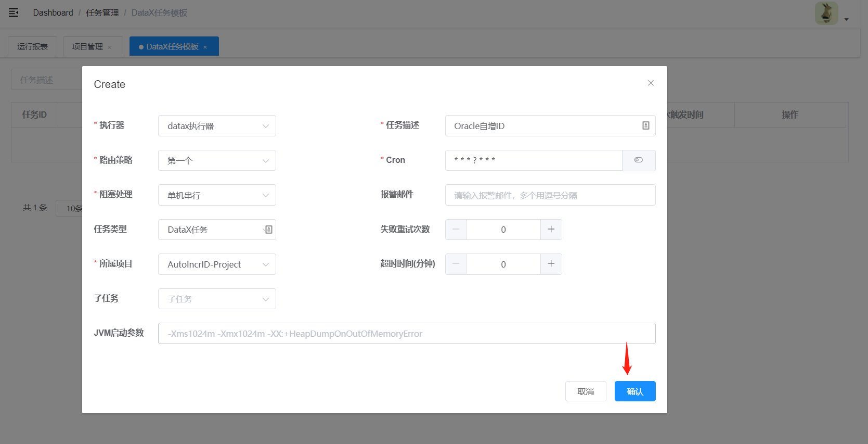The height and width of the screenshot is (444, 868).
Task: Close the 项目管理 tab with its x
Action: coord(109,47)
